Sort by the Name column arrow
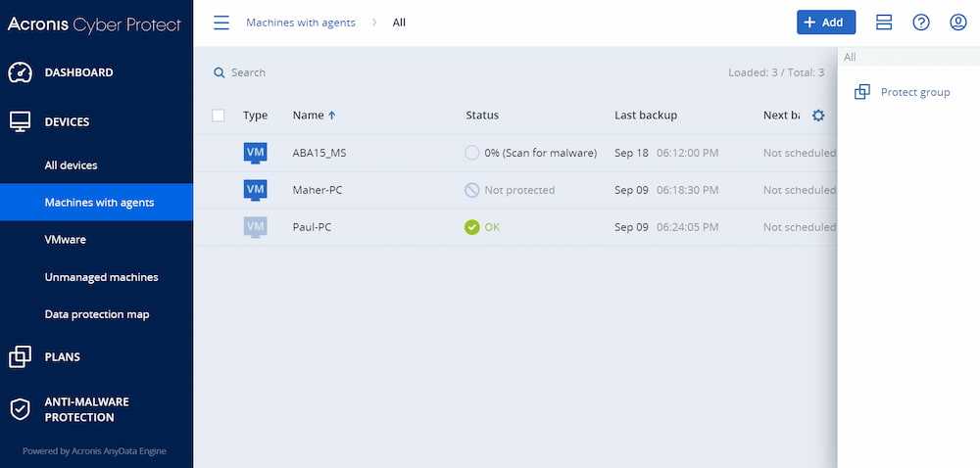Image resolution: width=980 pixels, height=468 pixels. pos(331,116)
